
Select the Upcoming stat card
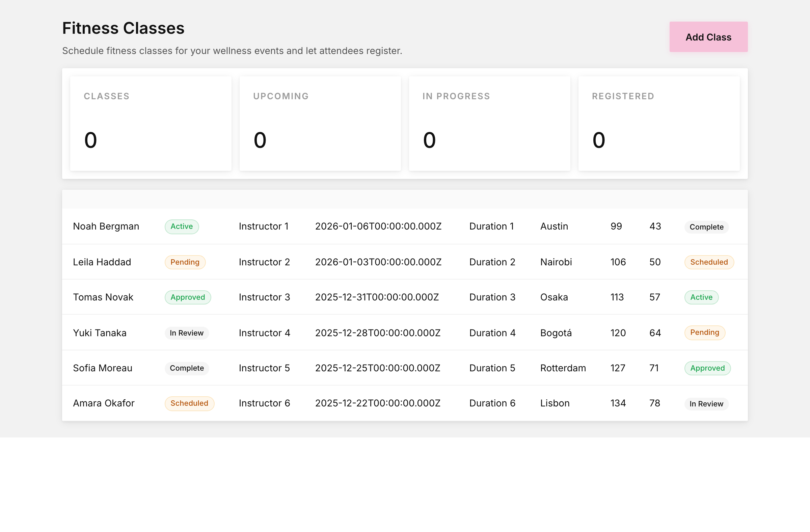point(320,123)
